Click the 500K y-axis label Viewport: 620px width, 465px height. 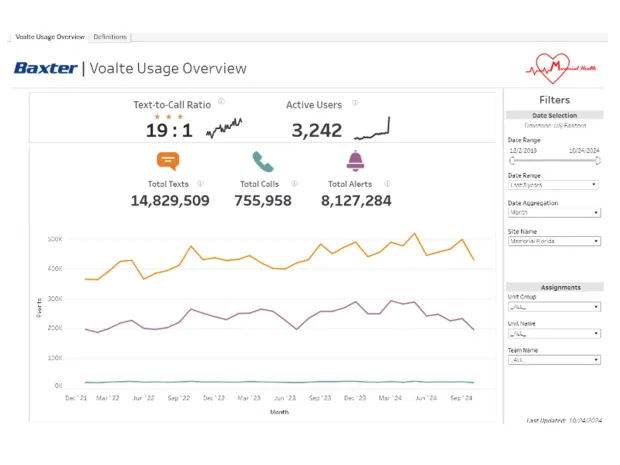pyautogui.click(x=55, y=239)
